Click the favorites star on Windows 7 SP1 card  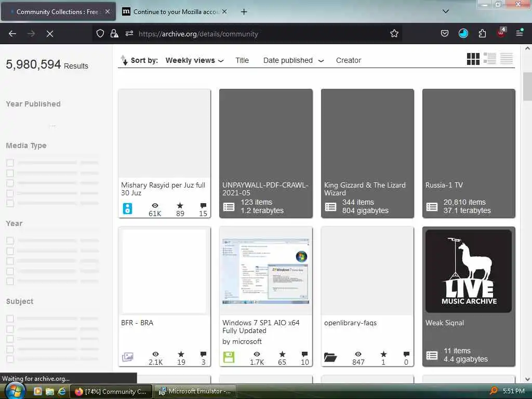[282, 354]
